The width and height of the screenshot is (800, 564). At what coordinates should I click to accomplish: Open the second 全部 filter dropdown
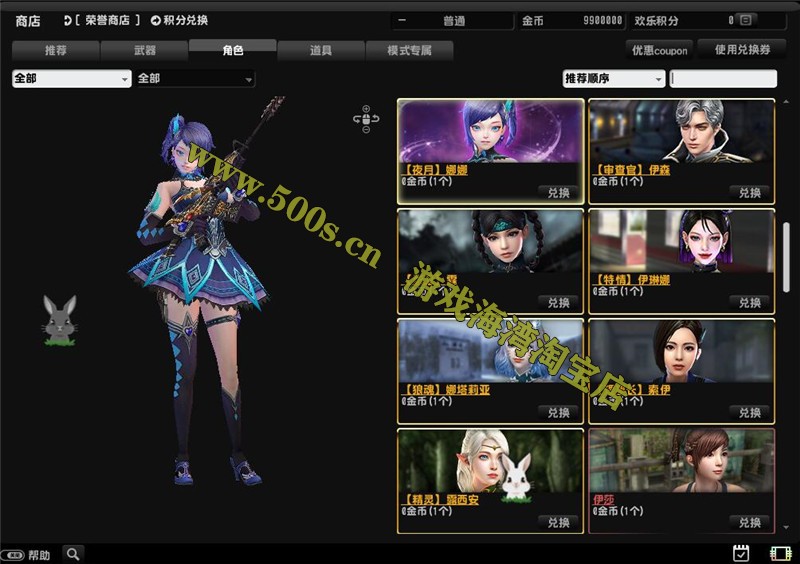(194, 78)
